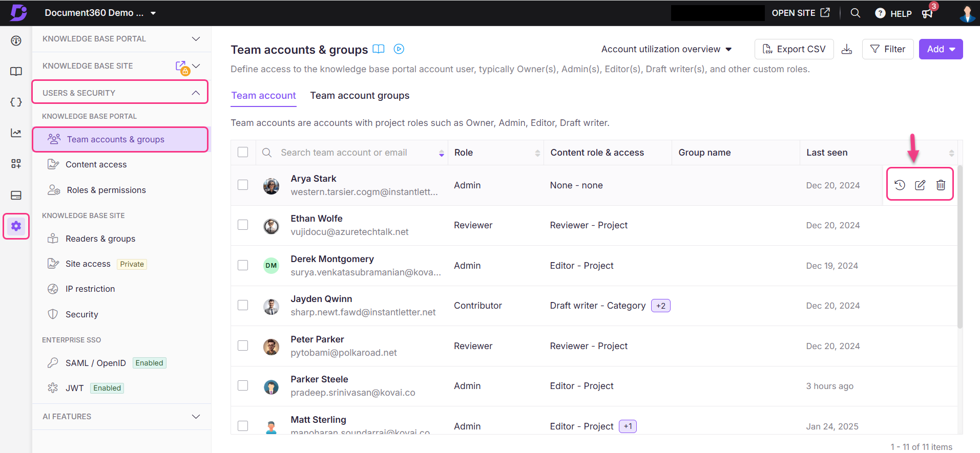Open the API documentation braces icon
Viewport: 980px width, 453px height.
(x=16, y=102)
